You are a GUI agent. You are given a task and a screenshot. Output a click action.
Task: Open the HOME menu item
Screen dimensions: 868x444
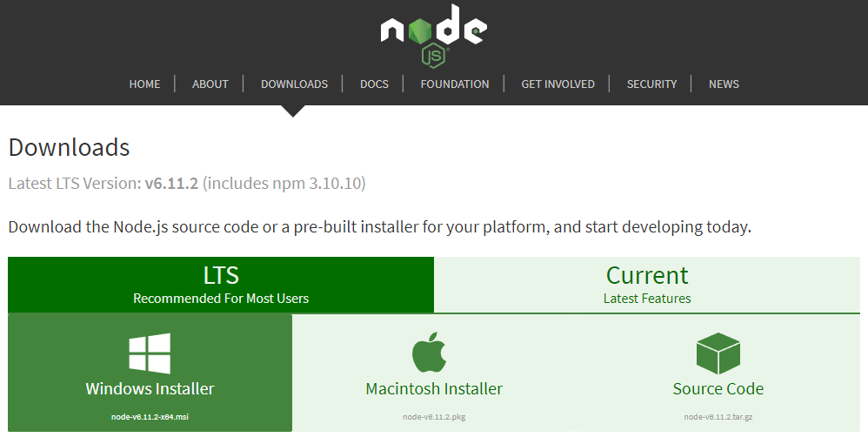[144, 84]
